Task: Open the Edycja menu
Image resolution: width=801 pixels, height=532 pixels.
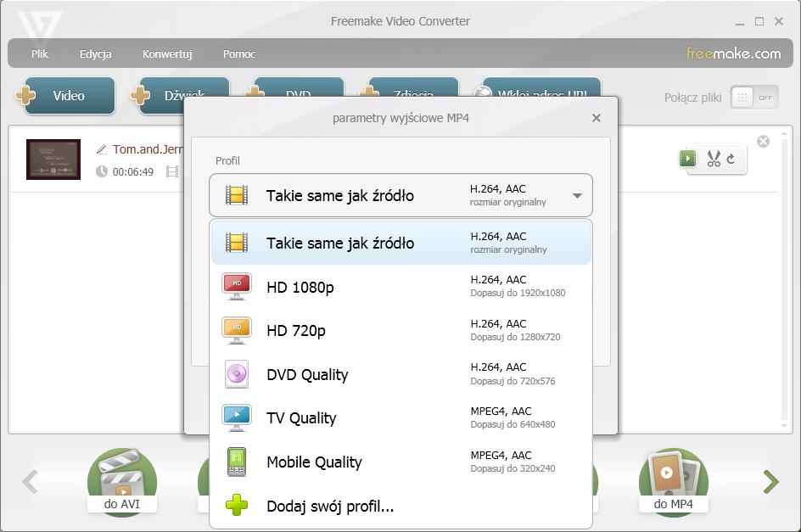Action: click(95, 53)
